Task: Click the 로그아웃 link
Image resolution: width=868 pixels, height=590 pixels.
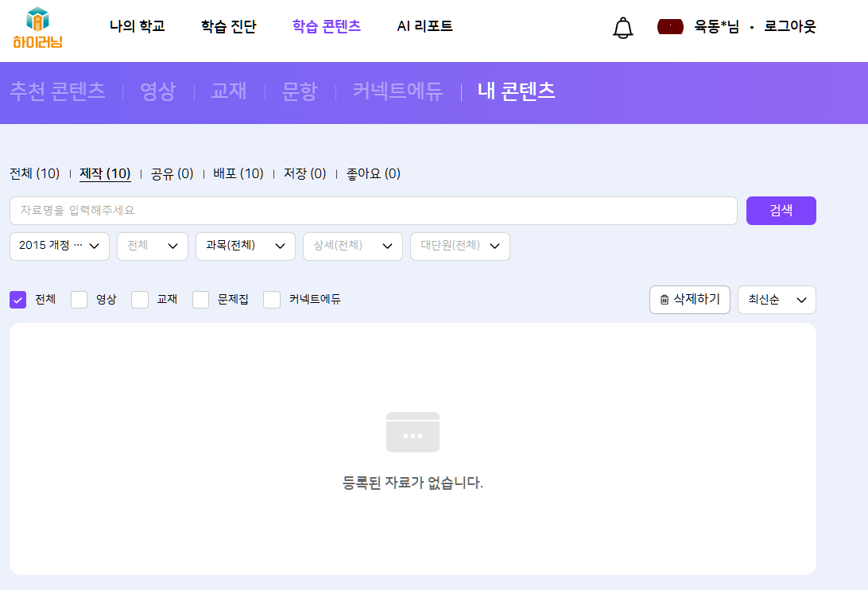Action: [789, 26]
